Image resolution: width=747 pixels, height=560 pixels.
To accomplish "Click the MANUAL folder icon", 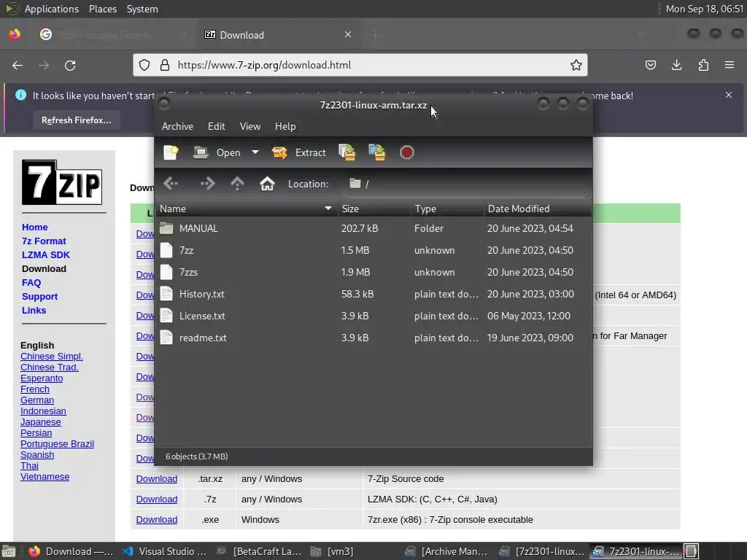I will coord(166,228).
